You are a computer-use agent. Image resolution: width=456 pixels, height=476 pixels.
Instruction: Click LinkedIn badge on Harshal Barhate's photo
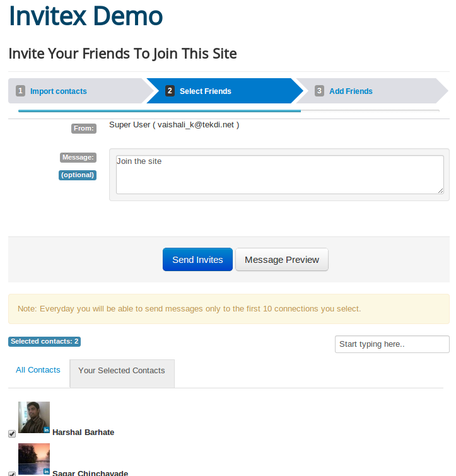click(46, 429)
